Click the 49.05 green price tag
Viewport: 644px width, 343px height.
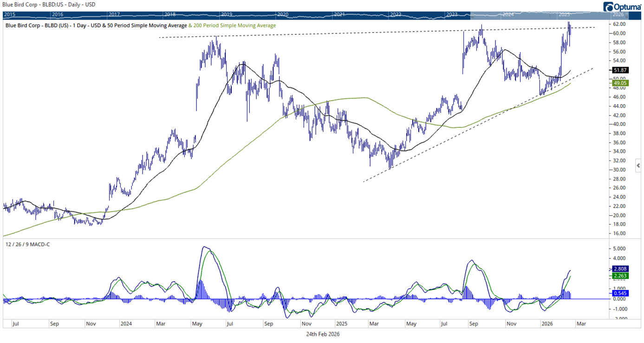tap(622, 83)
